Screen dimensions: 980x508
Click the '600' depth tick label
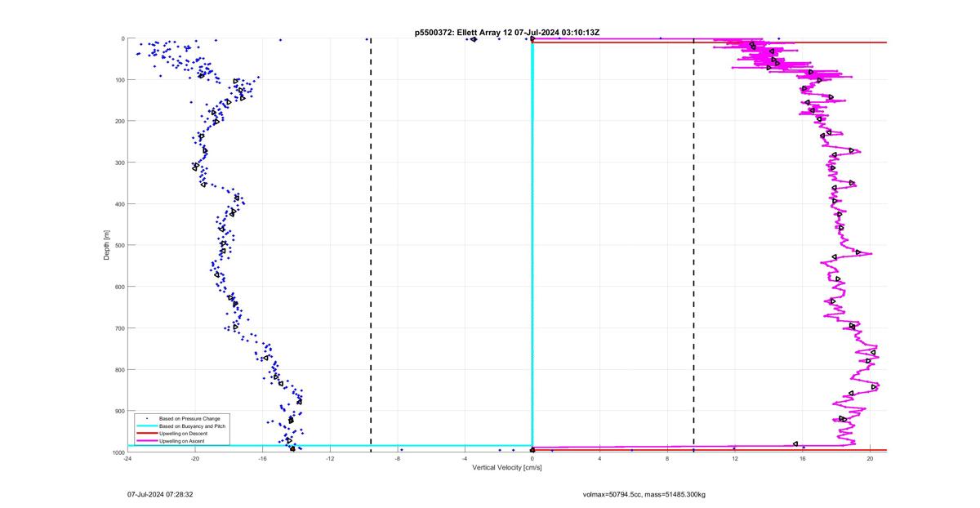point(119,287)
